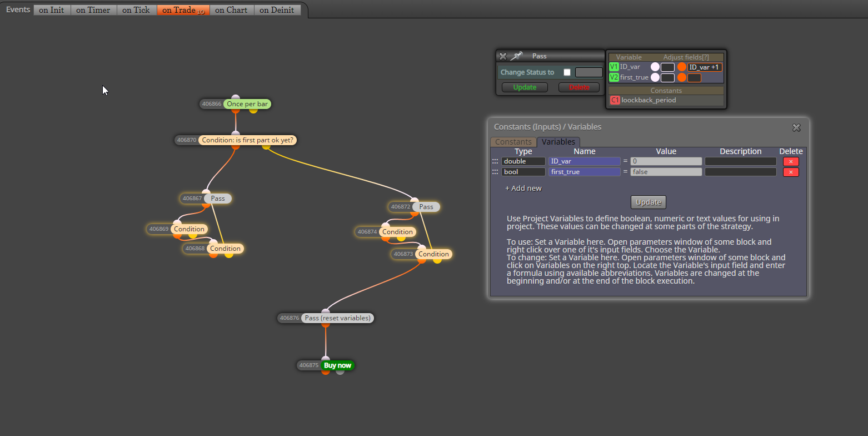Select the Variables tab
This screenshot has width=868, height=436.
[558, 142]
